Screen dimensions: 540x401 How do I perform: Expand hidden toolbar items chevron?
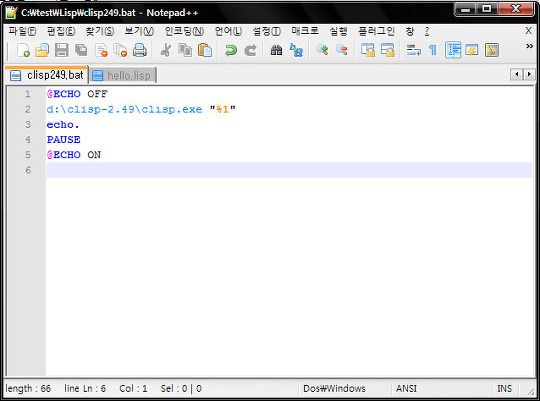click(529, 46)
